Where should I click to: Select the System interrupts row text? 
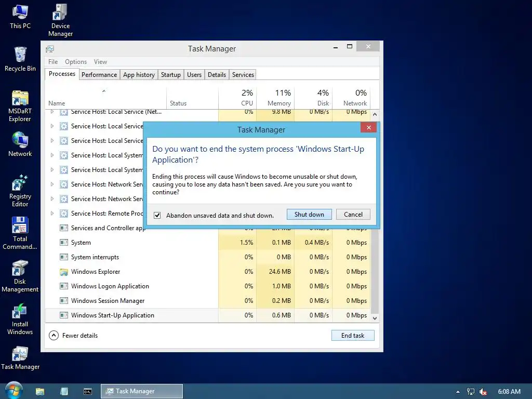[95, 257]
